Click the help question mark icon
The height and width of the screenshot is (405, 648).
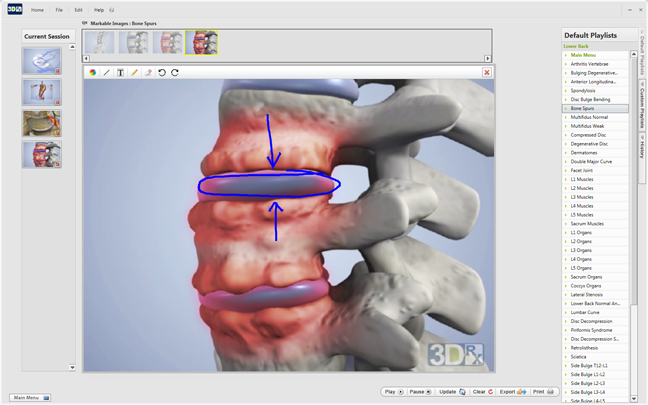(x=112, y=10)
